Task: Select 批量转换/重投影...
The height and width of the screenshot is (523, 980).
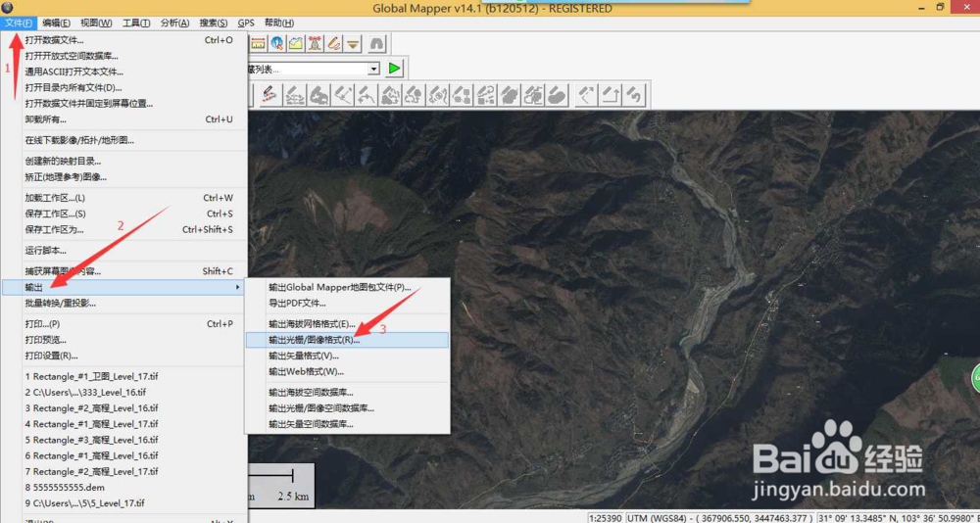Action: pyautogui.click(x=123, y=303)
